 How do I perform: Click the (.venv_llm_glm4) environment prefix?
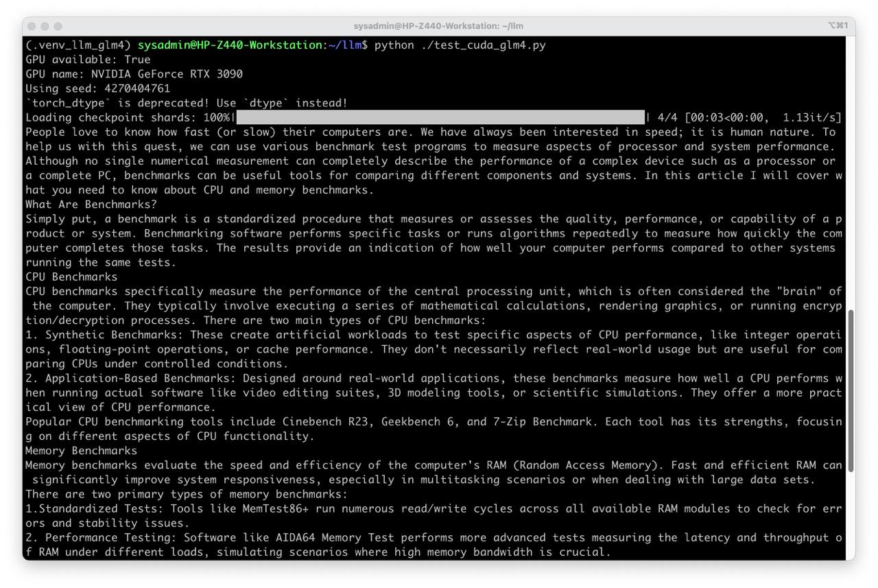pos(78,45)
